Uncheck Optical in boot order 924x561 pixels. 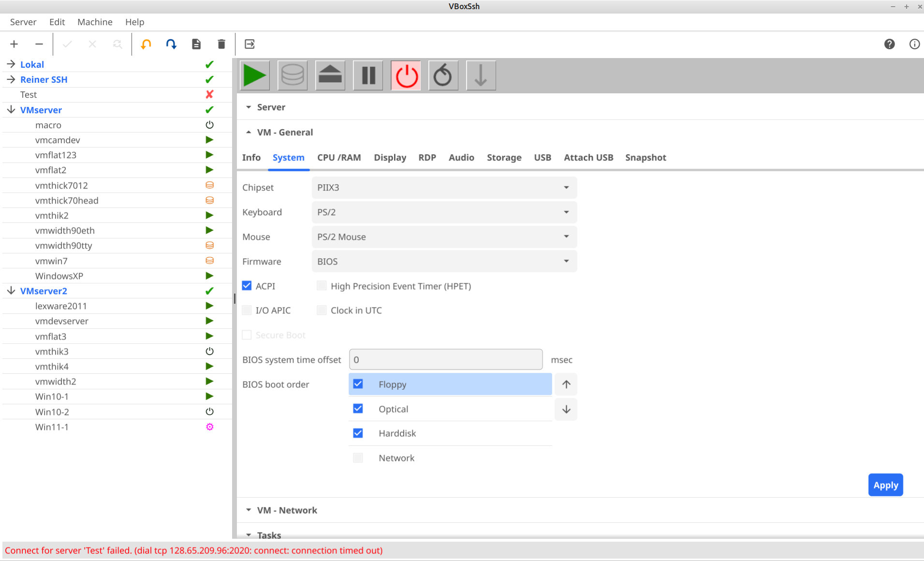pyautogui.click(x=358, y=409)
